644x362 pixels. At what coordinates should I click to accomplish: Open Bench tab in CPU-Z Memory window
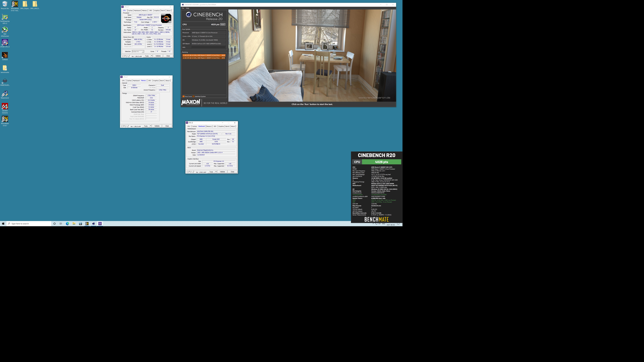(162, 80)
